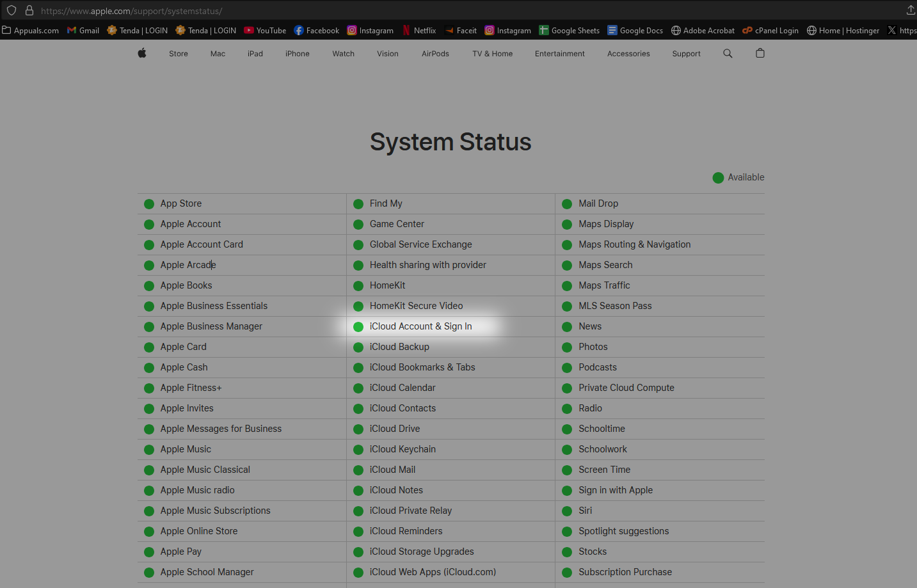Click the privacy shield icon in the address bar

tap(11, 10)
